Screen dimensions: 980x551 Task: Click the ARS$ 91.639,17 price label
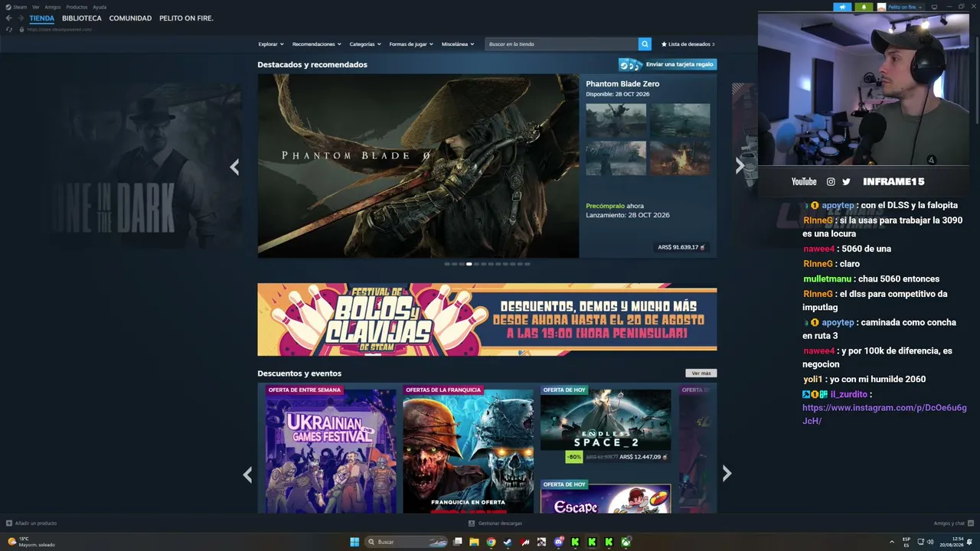(682, 247)
